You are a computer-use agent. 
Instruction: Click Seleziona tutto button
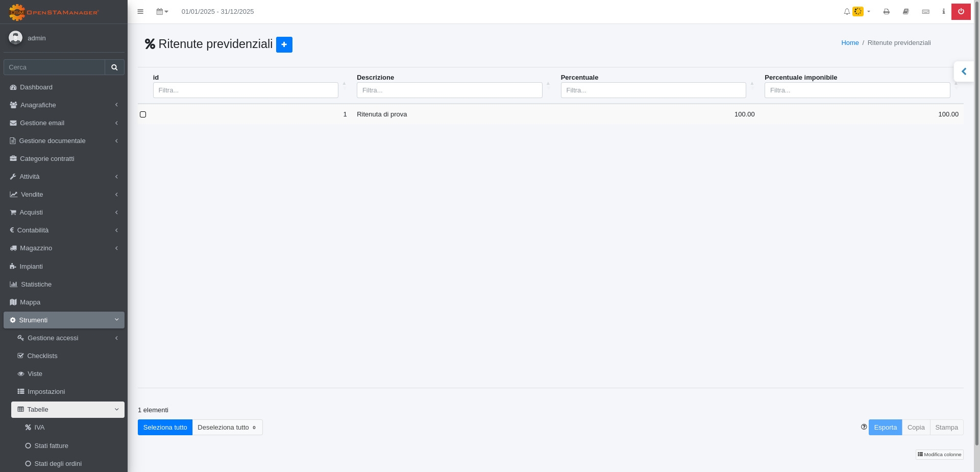(x=165, y=428)
